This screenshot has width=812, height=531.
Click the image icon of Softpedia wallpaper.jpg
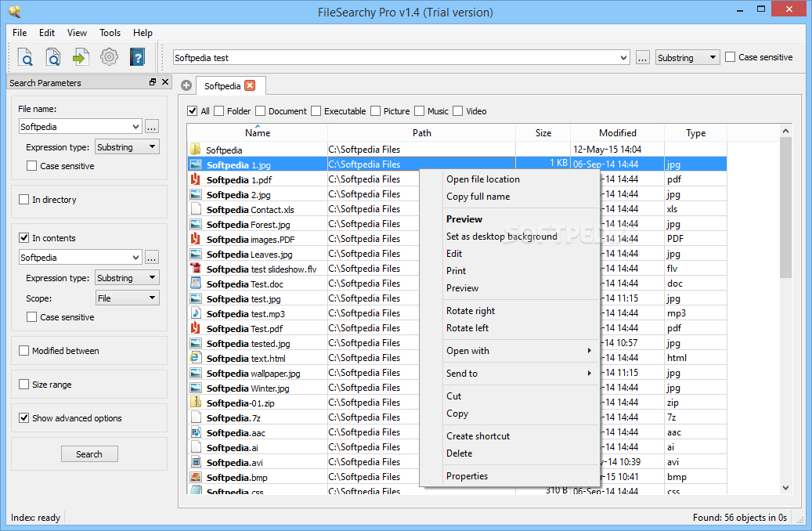coord(196,373)
